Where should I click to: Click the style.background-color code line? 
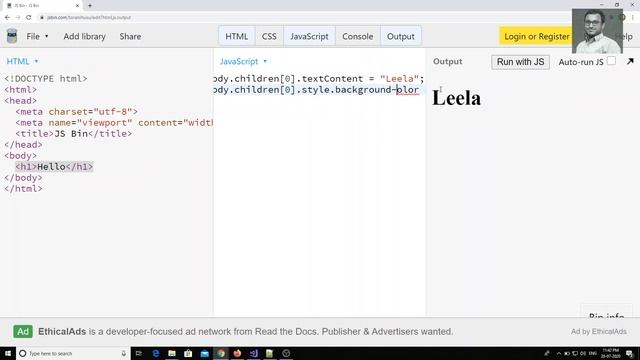click(x=316, y=89)
